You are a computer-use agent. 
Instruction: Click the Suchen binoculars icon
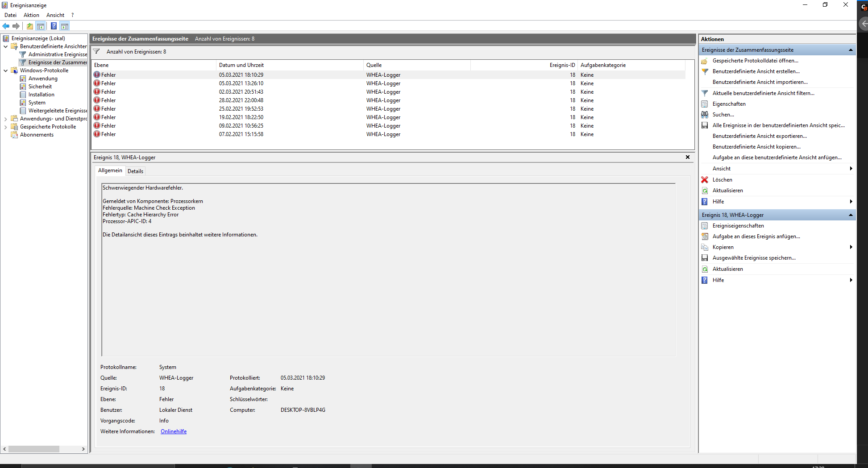click(x=705, y=115)
